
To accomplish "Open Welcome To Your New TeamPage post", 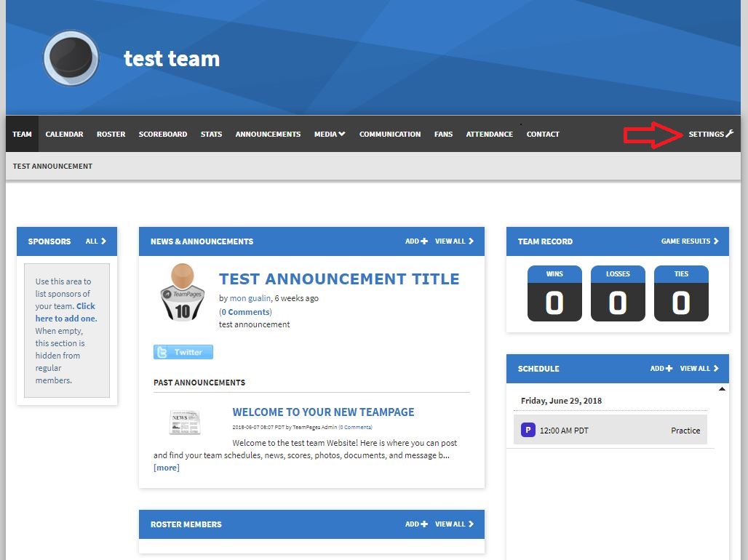I will click(323, 412).
